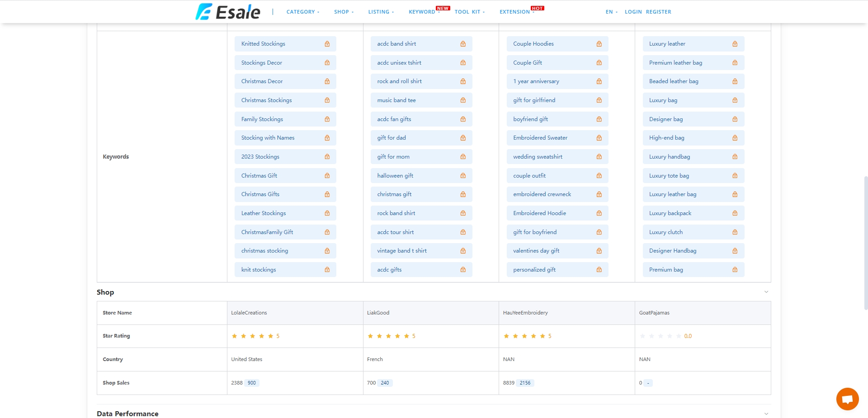
Task: Click the LOGIN link
Action: click(633, 12)
